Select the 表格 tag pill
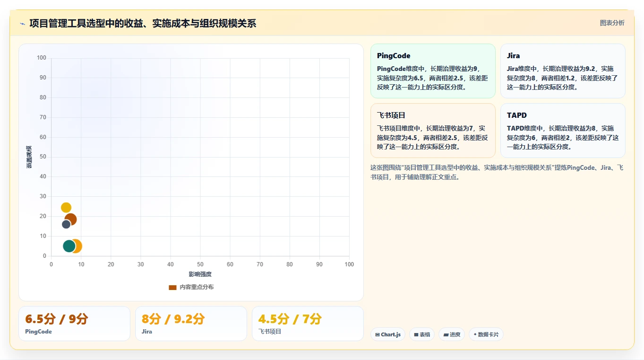Viewport: 644px width, 360px height. (x=422, y=334)
